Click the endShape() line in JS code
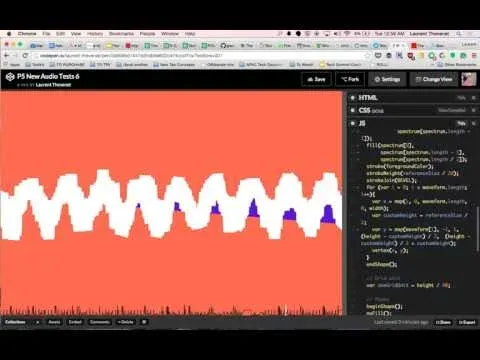Screen dimensions: 480x360 click(x=382, y=264)
